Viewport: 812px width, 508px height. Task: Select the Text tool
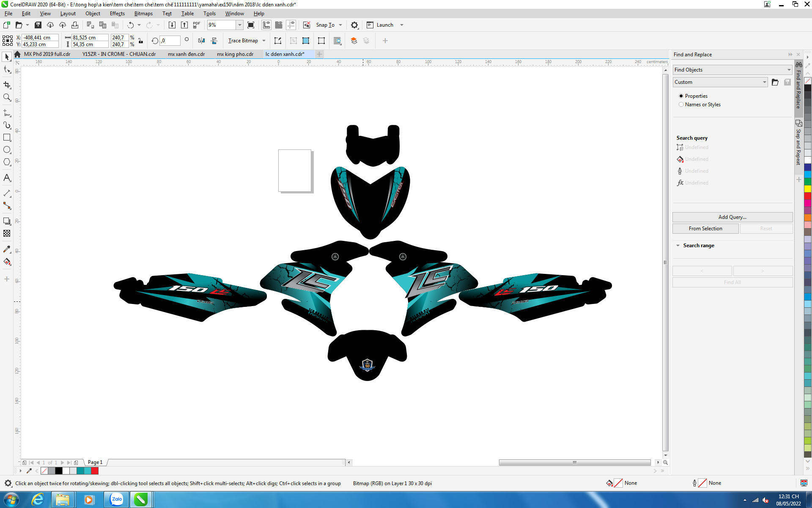click(x=7, y=178)
